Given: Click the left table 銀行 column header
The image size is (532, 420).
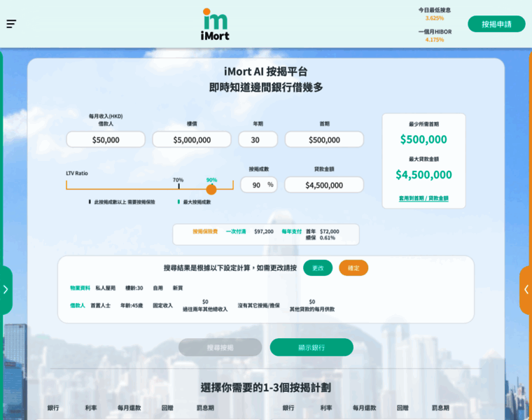Looking at the screenshot, I should coord(53,408).
